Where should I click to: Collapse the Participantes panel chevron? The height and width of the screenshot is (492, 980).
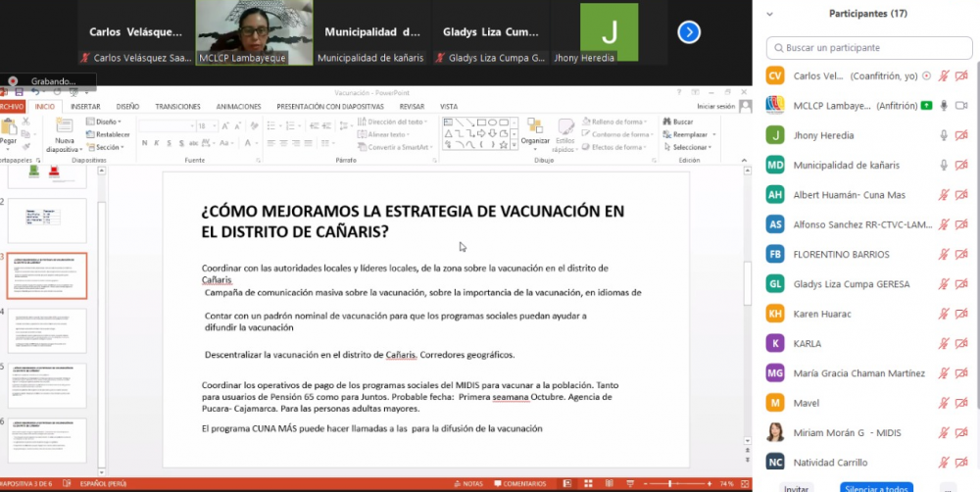(x=769, y=15)
